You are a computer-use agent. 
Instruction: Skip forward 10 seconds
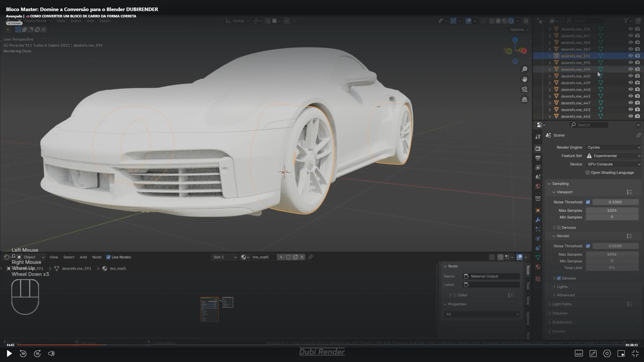pyautogui.click(x=37, y=353)
